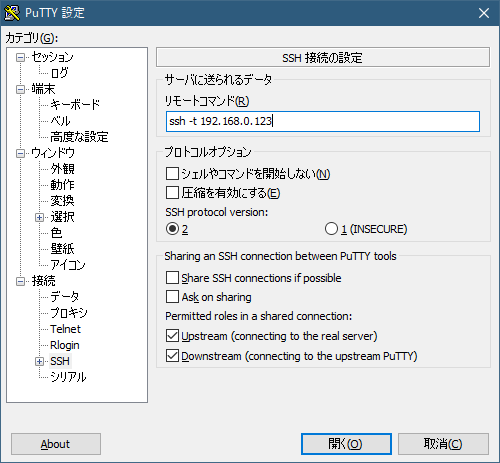
Task: Collapse the ウィンドウ tree node
Action: click(x=20, y=154)
